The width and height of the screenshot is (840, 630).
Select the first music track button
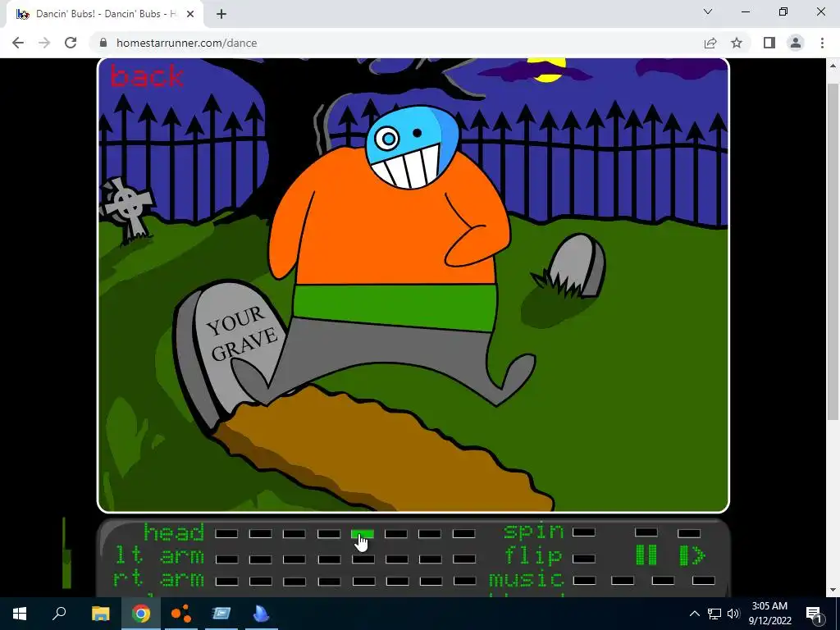[584, 580]
